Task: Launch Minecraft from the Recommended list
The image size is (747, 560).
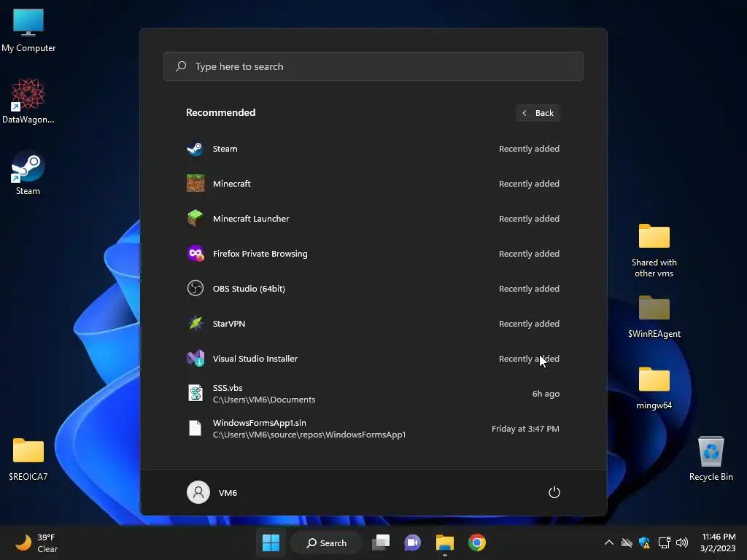Action: tap(373, 184)
